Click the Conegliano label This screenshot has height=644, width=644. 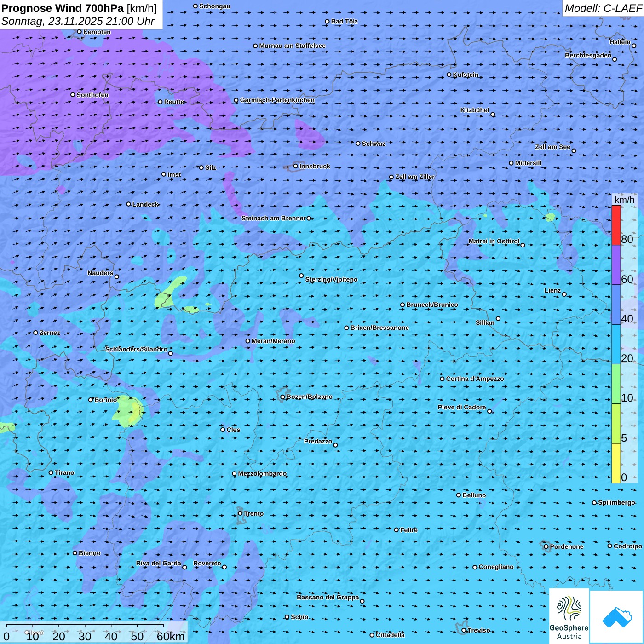(x=496, y=567)
